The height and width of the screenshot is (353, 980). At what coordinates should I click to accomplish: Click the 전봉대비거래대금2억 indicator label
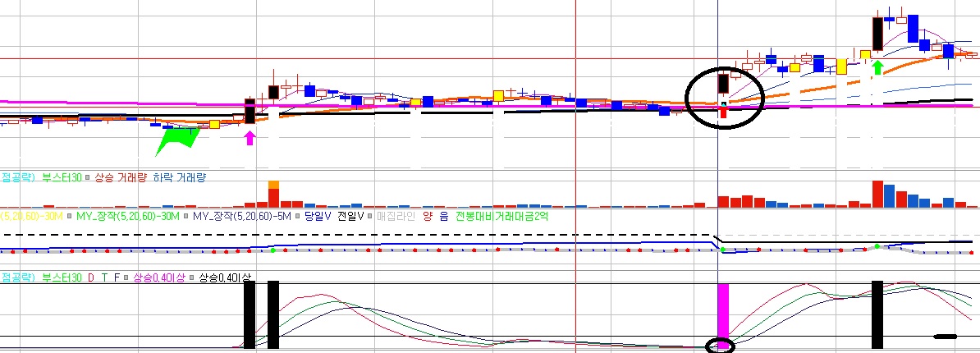[501, 217]
